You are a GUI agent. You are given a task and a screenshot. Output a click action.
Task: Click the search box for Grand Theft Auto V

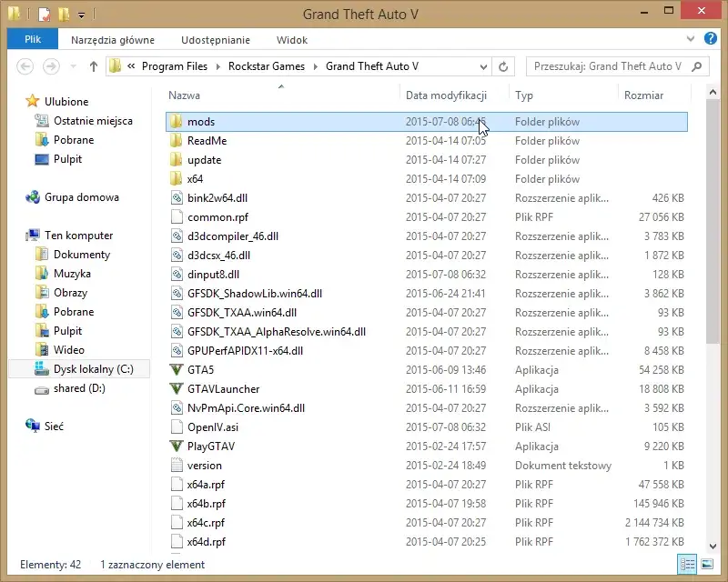607,66
